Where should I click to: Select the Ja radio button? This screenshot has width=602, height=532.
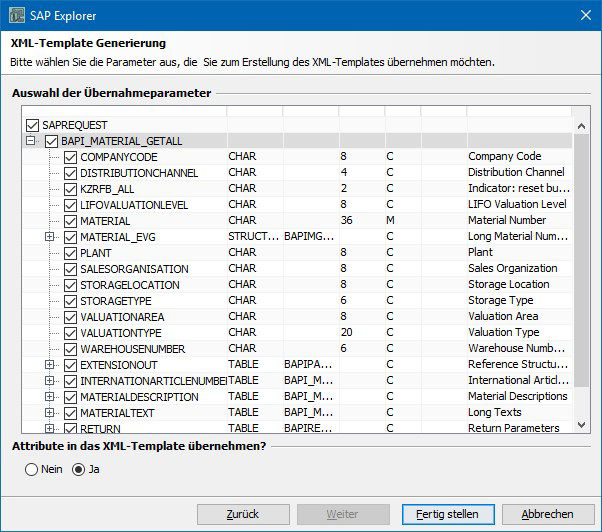[78, 469]
